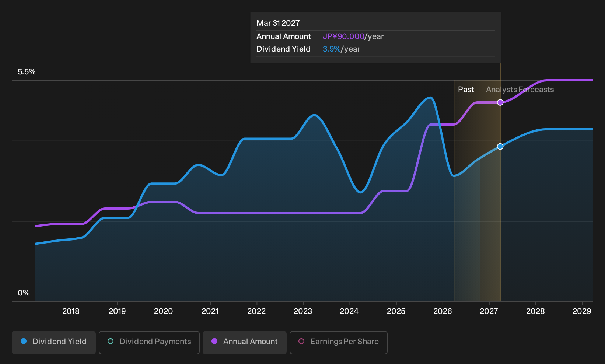This screenshot has width=605, height=364.
Task: Click the 2025 x-axis label
Action: click(396, 311)
